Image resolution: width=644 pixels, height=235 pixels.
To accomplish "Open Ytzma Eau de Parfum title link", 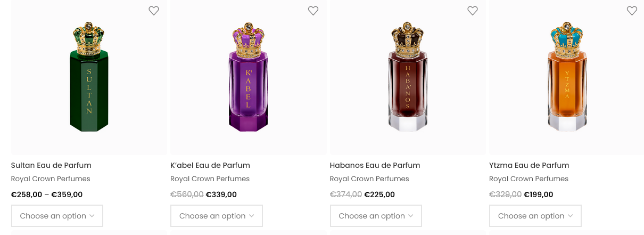I will pyautogui.click(x=529, y=165).
